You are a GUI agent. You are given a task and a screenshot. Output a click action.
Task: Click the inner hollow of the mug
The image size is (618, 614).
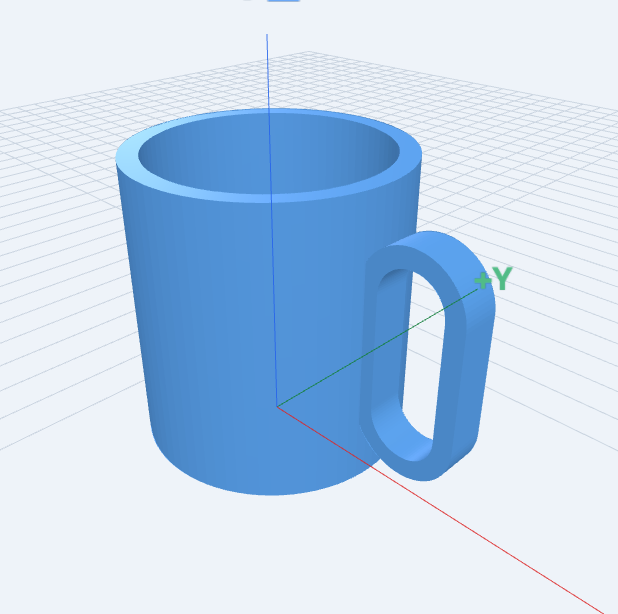point(269,154)
